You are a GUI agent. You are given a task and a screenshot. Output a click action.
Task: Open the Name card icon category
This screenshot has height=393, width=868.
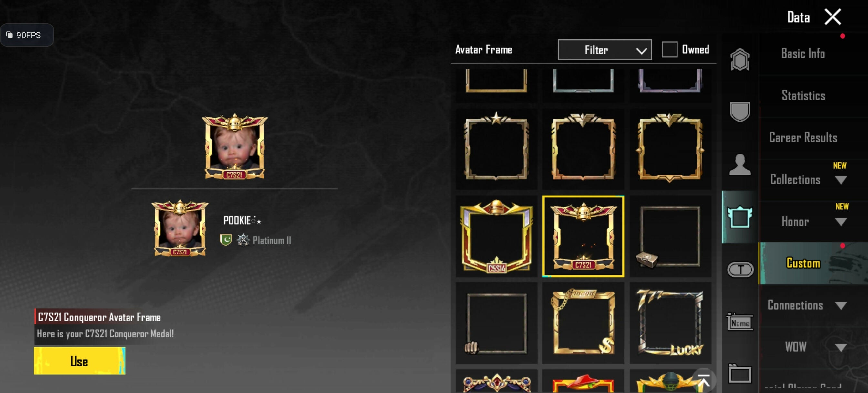[739, 322]
